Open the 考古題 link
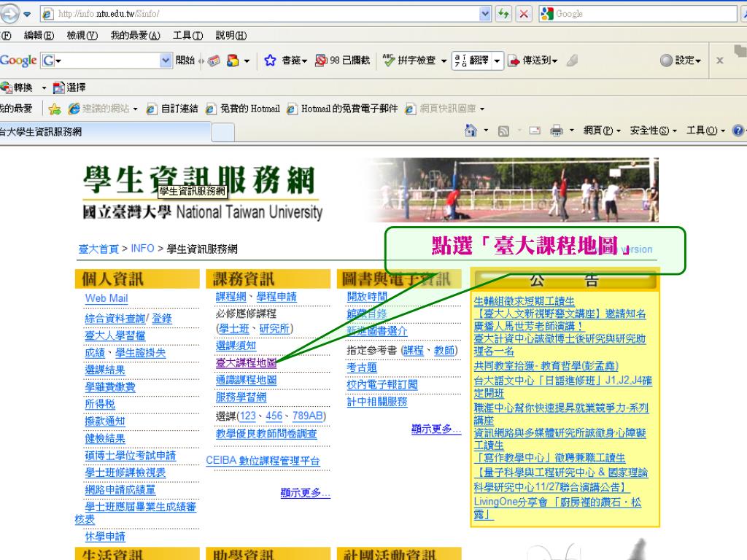This screenshot has width=747, height=560. point(362,367)
